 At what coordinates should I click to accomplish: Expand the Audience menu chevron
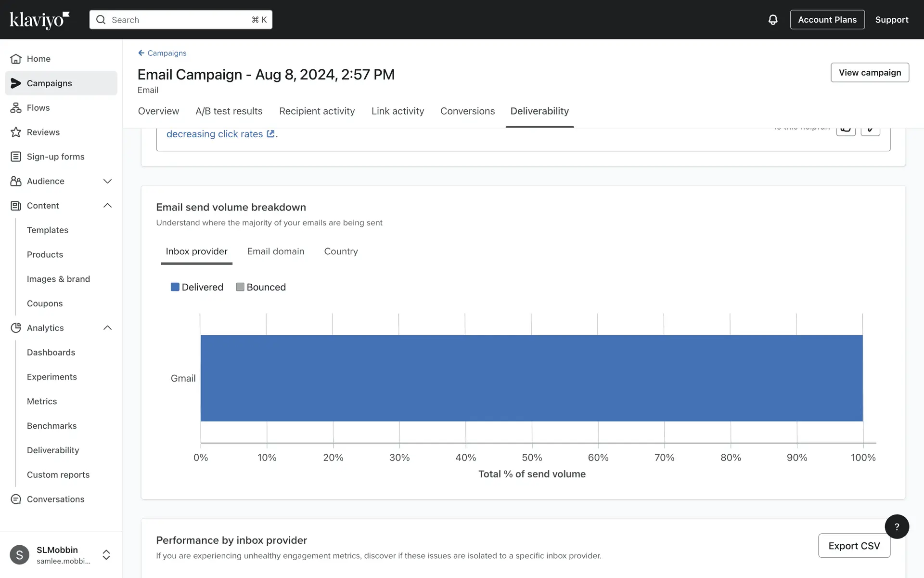click(x=107, y=181)
